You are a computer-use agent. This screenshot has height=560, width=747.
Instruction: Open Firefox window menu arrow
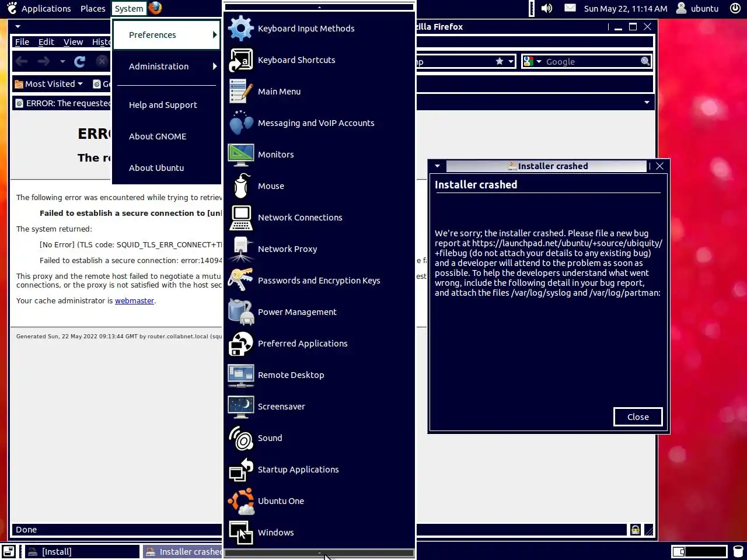18,27
